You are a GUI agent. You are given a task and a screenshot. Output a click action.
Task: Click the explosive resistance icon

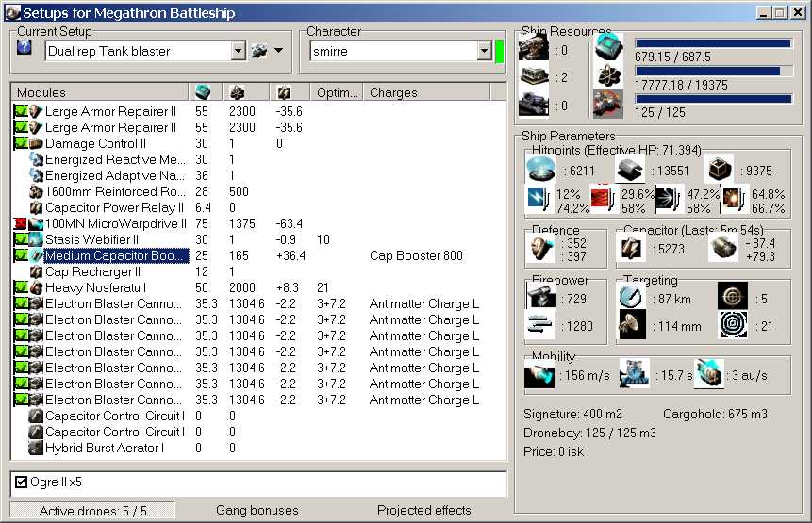tap(734, 199)
